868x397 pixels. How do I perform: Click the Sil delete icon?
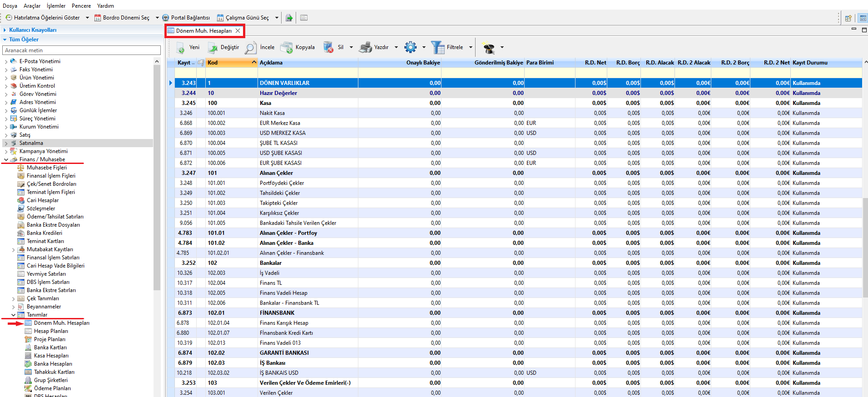click(x=328, y=48)
